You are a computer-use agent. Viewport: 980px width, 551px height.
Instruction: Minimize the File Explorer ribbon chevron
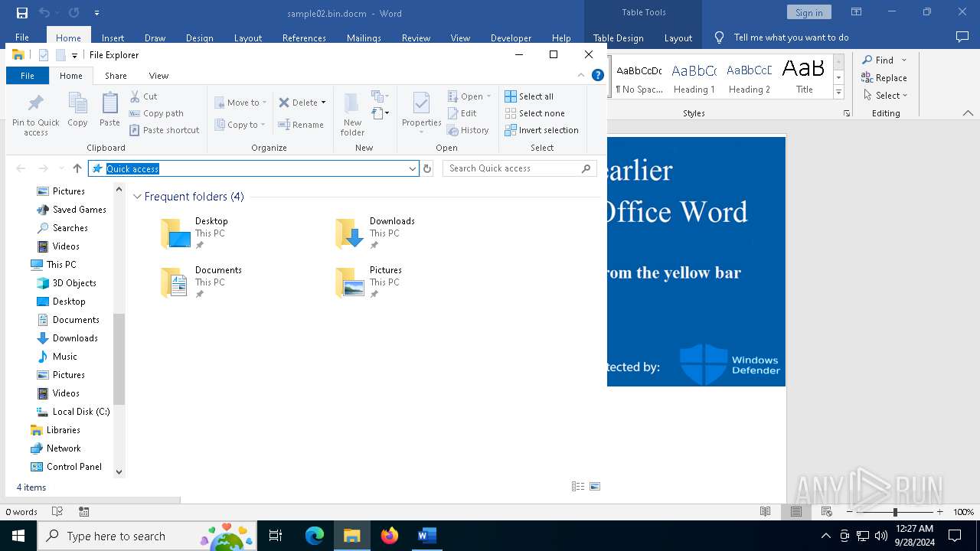tap(581, 75)
